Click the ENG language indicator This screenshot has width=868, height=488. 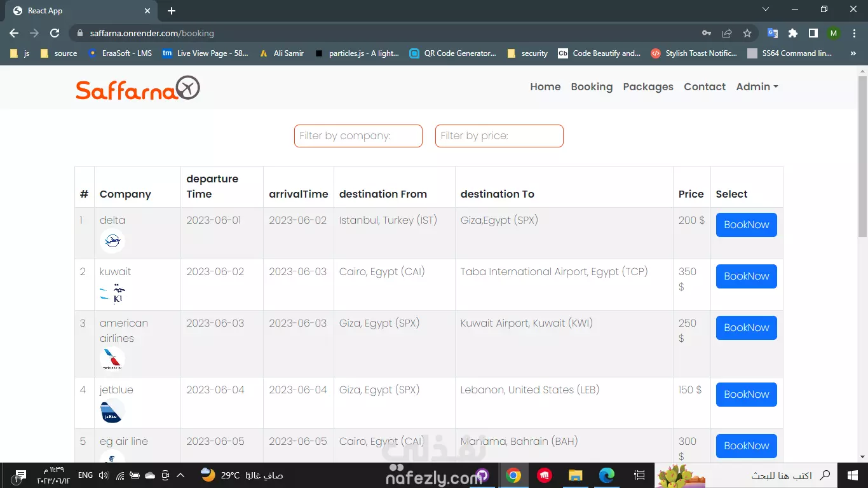[85, 475]
